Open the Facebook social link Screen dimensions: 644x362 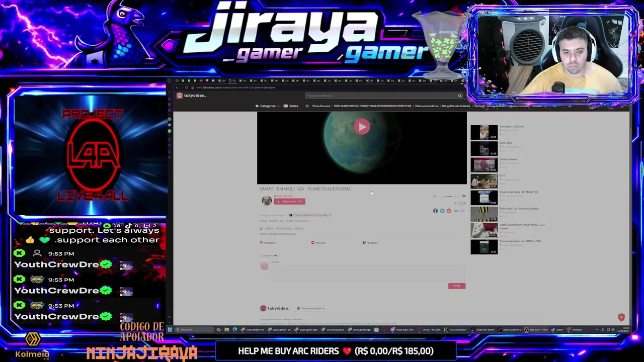pos(370,243)
